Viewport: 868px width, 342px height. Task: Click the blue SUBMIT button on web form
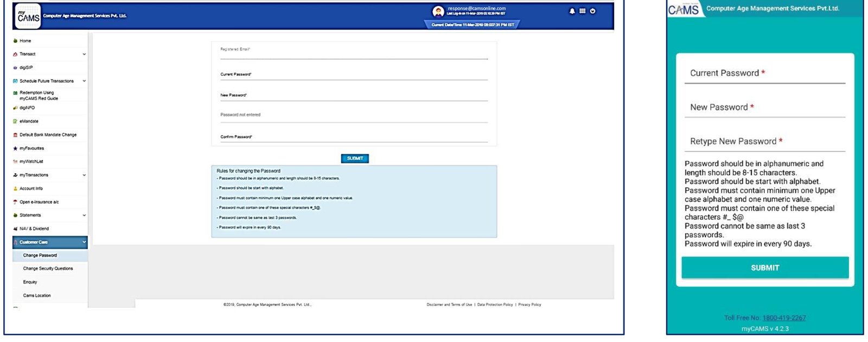click(x=355, y=159)
